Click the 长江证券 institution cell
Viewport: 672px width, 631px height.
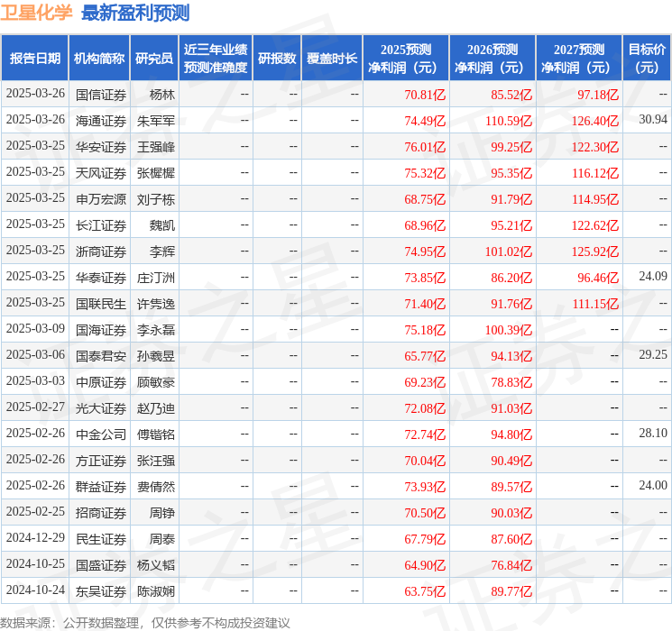[x=101, y=225]
